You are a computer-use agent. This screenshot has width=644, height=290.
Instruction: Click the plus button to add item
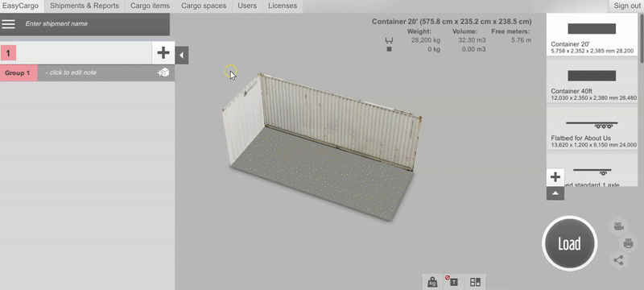click(x=163, y=52)
